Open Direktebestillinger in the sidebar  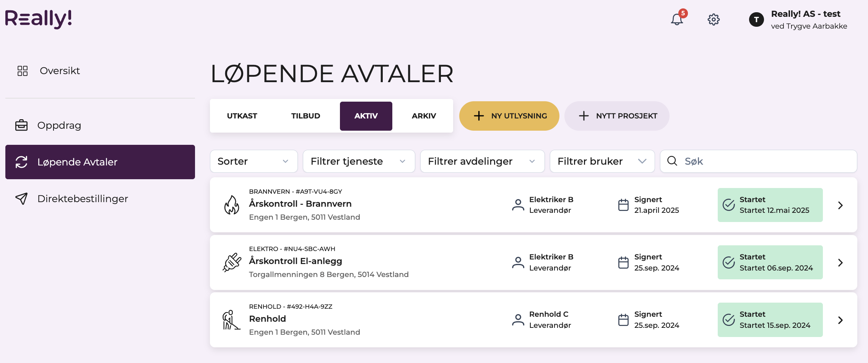(83, 199)
